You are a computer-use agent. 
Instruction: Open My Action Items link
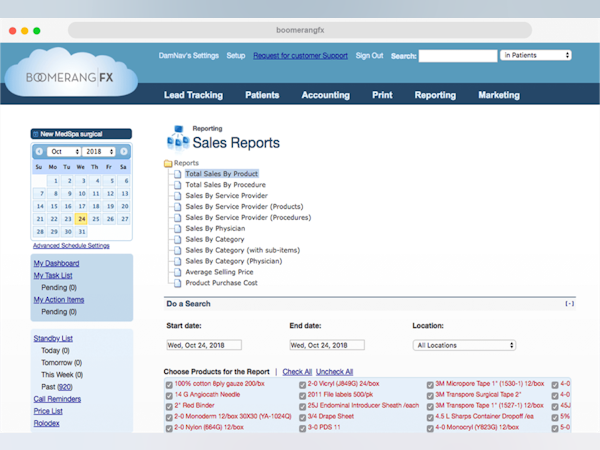(x=59, y=300)
